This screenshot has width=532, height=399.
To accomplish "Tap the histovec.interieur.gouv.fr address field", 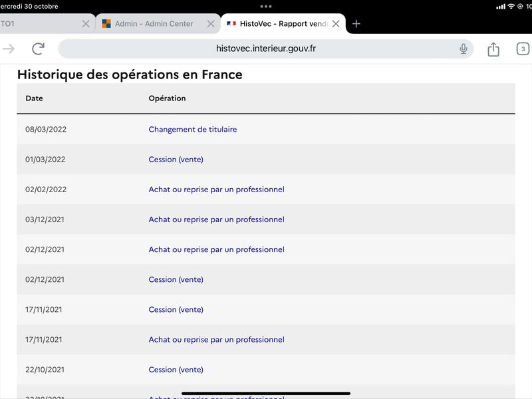I will tap(265, 49).
